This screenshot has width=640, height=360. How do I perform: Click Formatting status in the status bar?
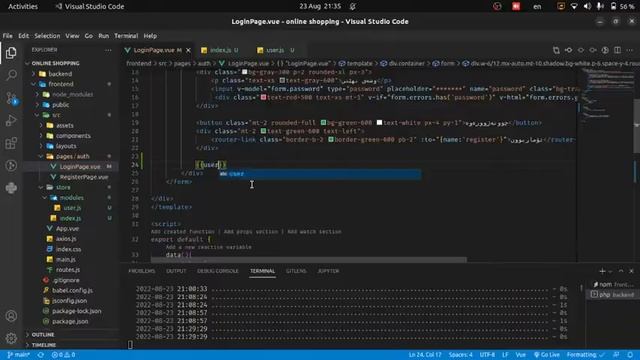click(585, 355)
